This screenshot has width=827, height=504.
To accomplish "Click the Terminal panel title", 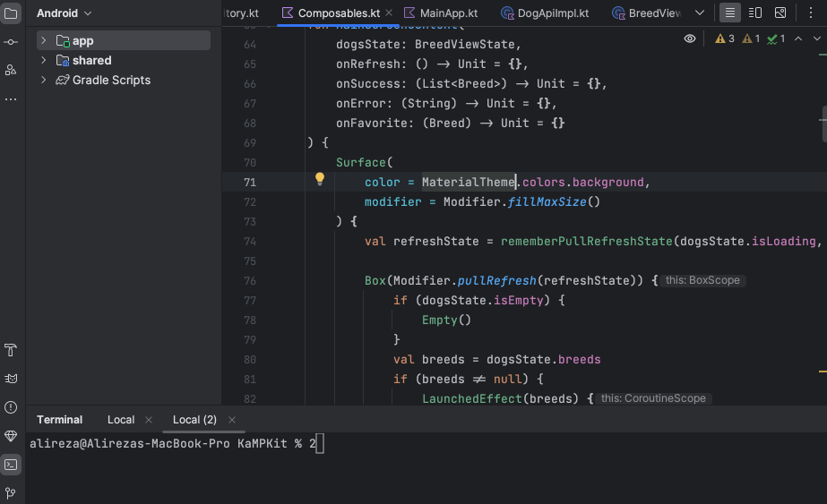I will (60, 420).
